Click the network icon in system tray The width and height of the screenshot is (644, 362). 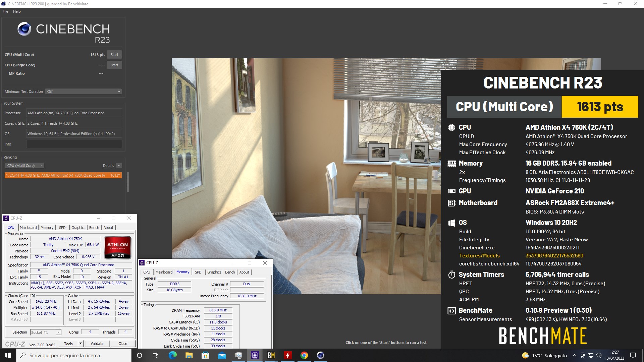(590, 356)
